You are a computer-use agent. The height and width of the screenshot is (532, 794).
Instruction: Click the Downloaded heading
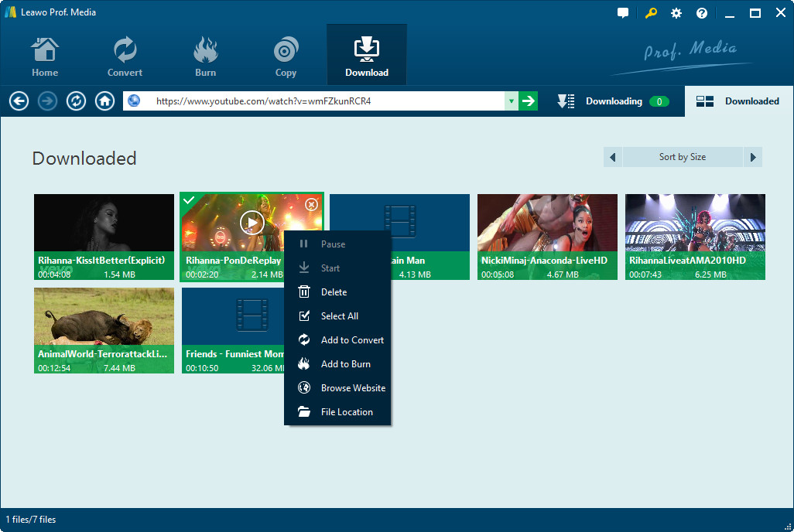[84, 159]
